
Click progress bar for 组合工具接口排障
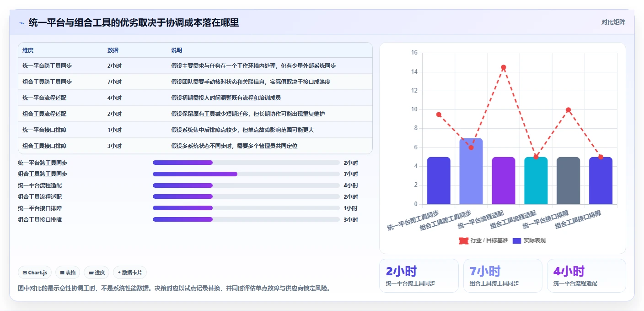(x=246, y=219)
